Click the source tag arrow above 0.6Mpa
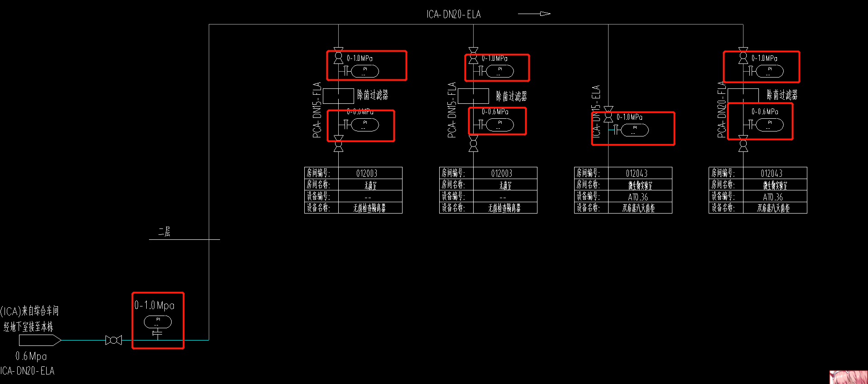Viewport: 868px width, 384px height. pyautogui.click(x=40, y=340)
